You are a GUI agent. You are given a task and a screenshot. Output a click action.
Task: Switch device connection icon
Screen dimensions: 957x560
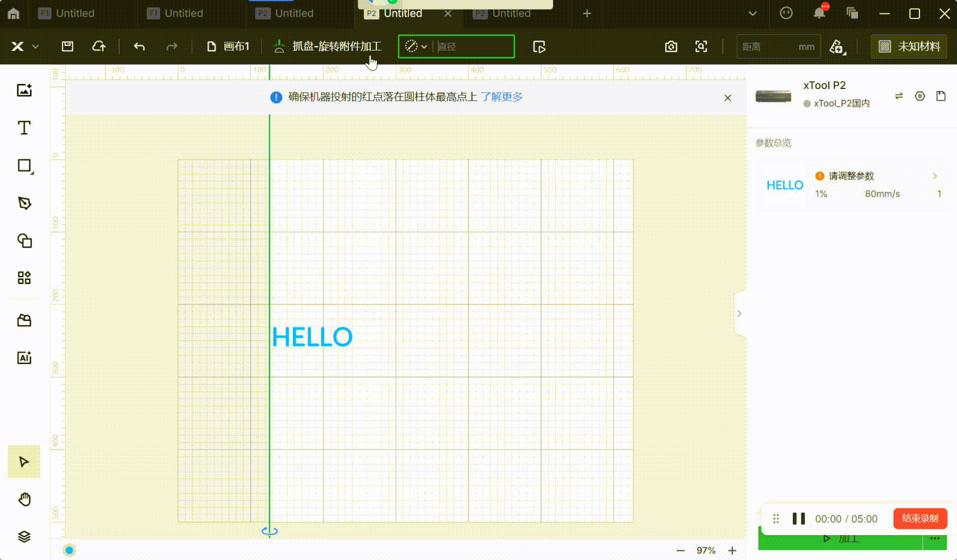(x=899, y=96)
